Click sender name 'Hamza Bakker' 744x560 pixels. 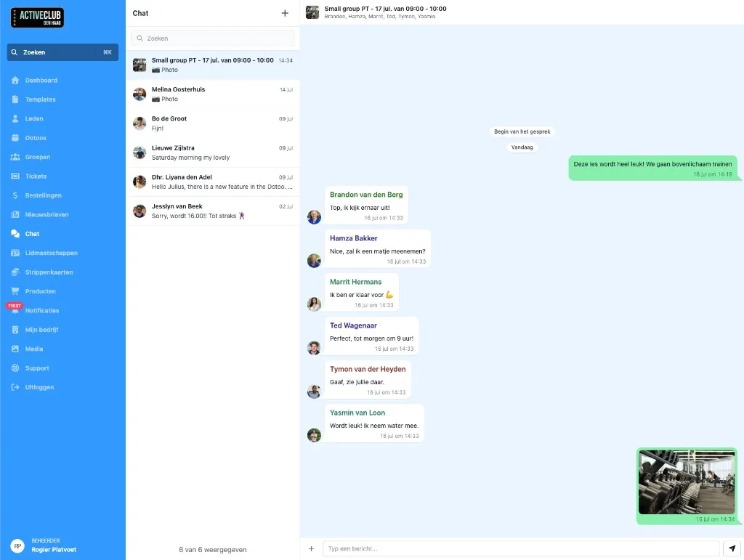pos(354,238)
